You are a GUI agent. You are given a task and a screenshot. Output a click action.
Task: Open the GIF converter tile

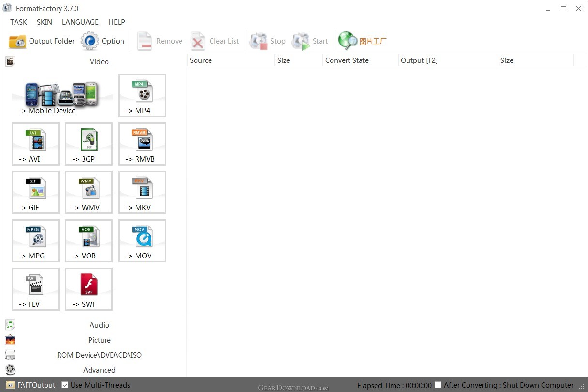pyautogui.click(x=35, y=192)
